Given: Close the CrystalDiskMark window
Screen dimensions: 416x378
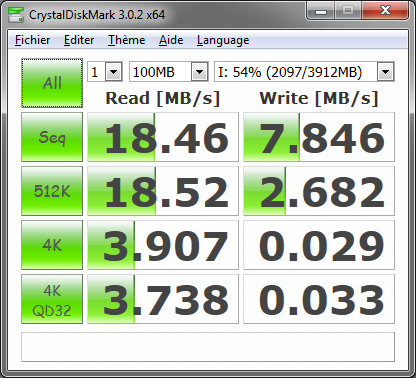Looking at the screenshot, I should 385,11.
